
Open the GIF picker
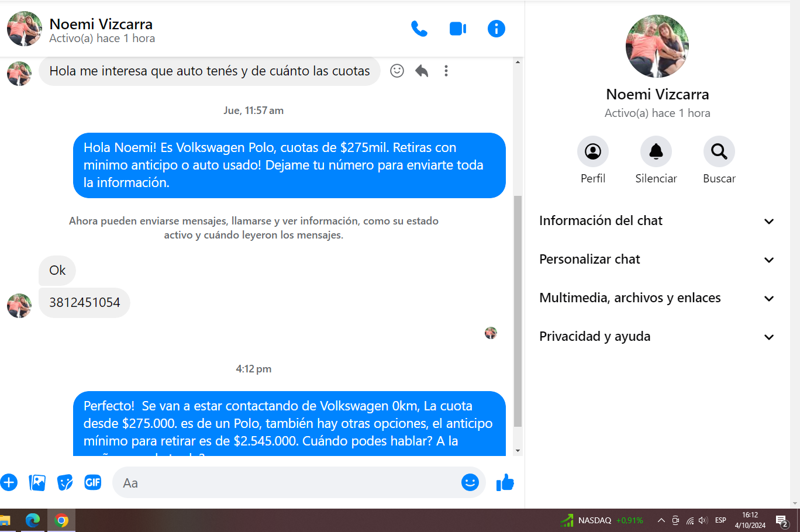click(x=93, y=482)
